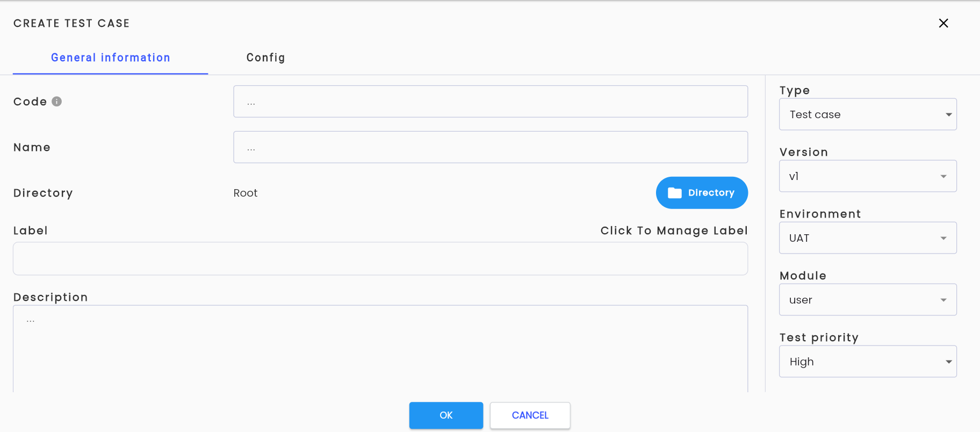Expand the Version dropdown showing v1
Viewport: 980px width, 432px height.
[868, 176]
